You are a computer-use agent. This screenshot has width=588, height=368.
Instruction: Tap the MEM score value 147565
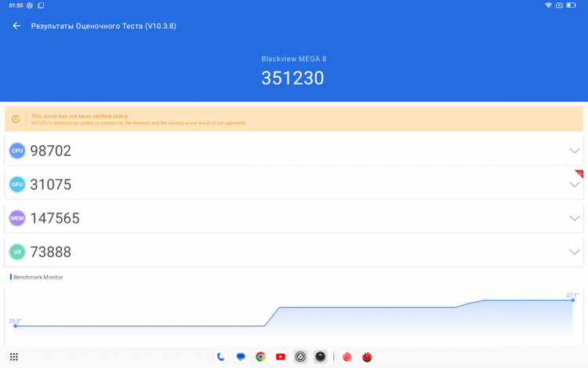coord(55,218)
